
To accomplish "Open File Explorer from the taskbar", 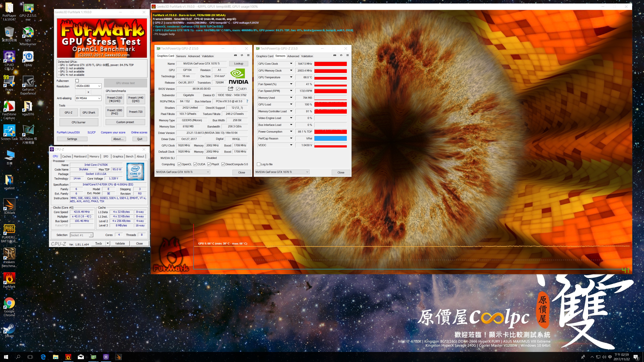I will (56, 357).
